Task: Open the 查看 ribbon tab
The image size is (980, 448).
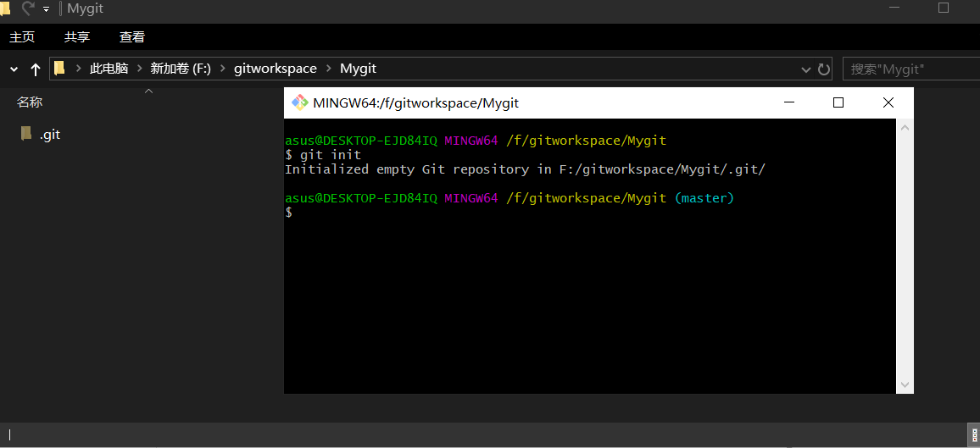Action: (x=132, y=37)
